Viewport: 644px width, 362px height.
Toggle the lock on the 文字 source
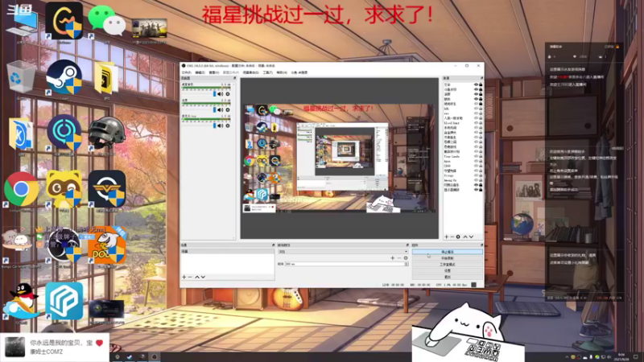pos(481,84)
